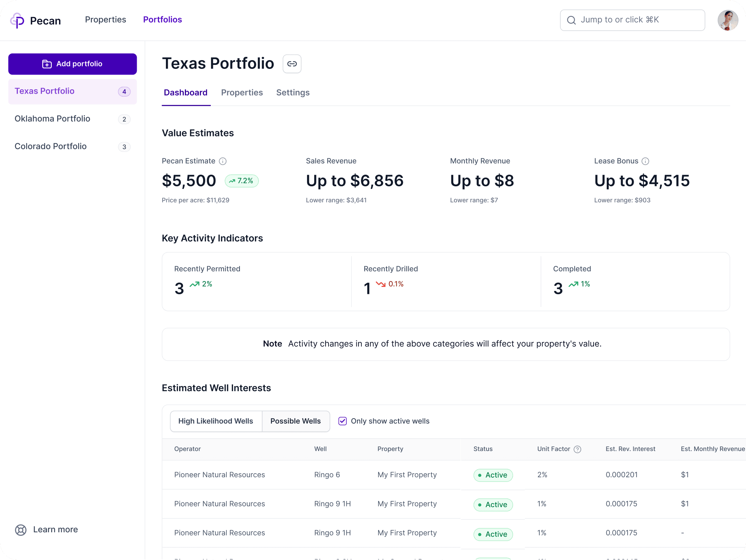746x560 pixels.
Task: Click the $5,500 Pecan Estimate value
Action: click(x=189, y=181)
